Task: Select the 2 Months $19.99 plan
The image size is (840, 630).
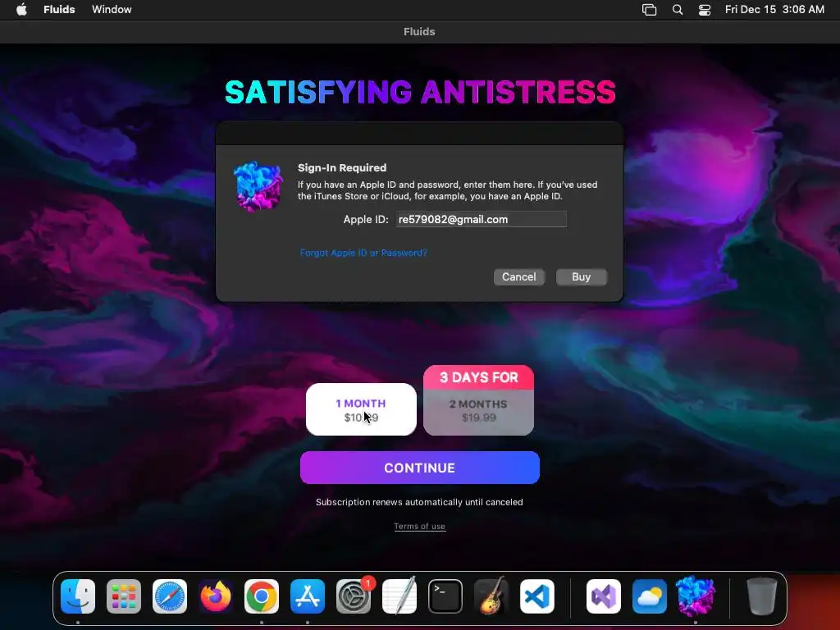Action: coord(478,412)
